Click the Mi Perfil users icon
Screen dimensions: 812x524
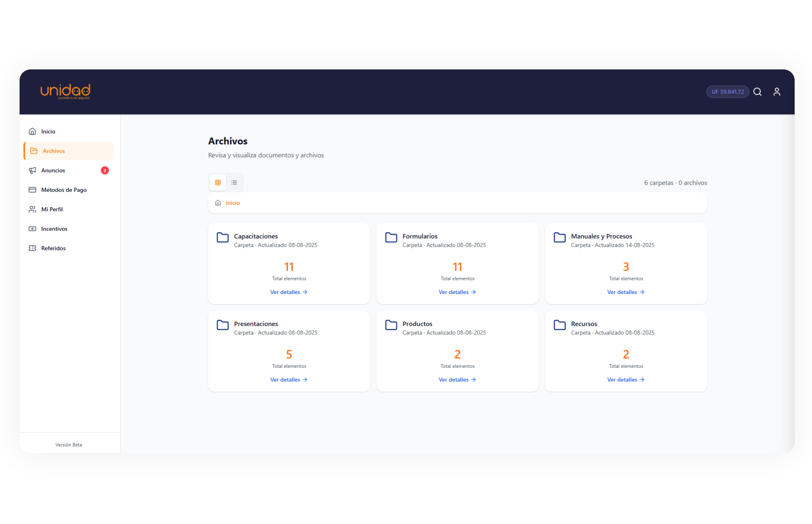32,209
